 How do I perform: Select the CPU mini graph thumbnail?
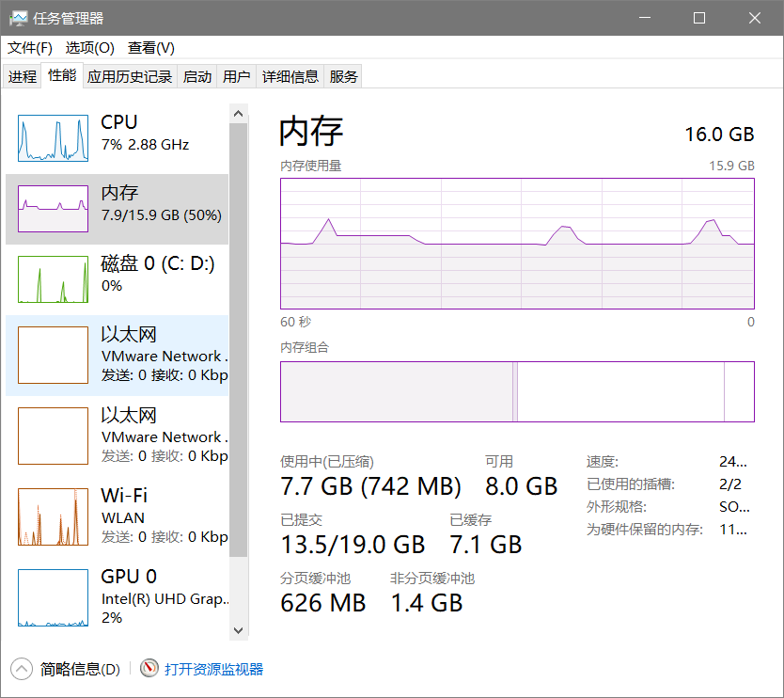(x=53, y=138)
